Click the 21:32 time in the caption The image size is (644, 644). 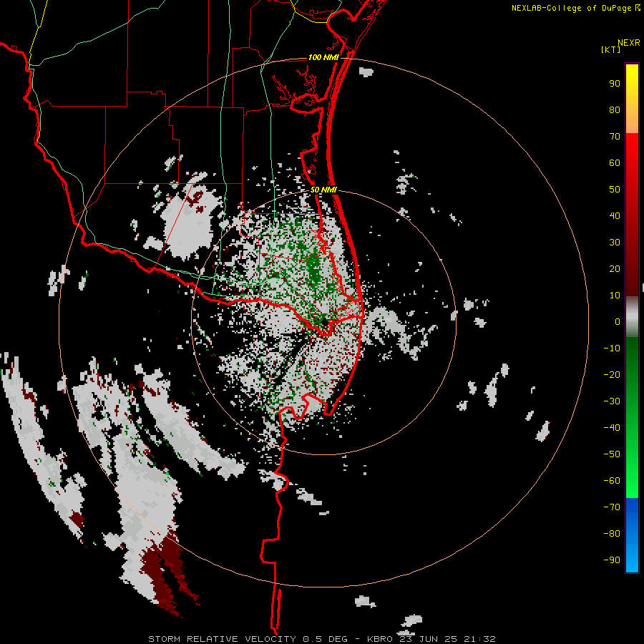tap(479, 639)
